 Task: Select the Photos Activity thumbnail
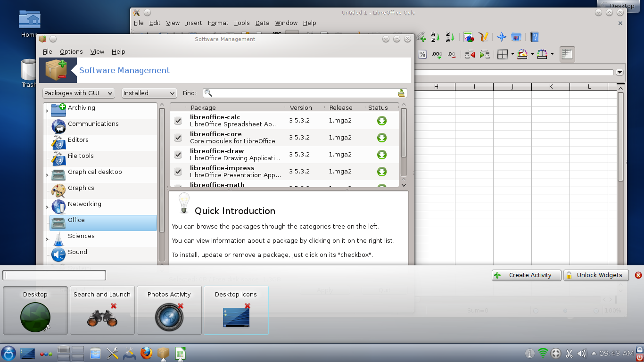[x=169, y=310]
